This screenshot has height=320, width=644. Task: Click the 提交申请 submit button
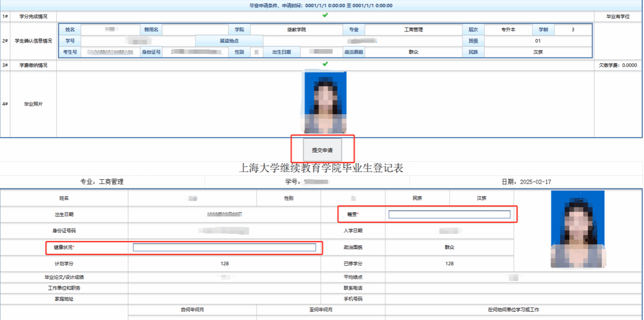pyautogui.click(x=323, y=149)
